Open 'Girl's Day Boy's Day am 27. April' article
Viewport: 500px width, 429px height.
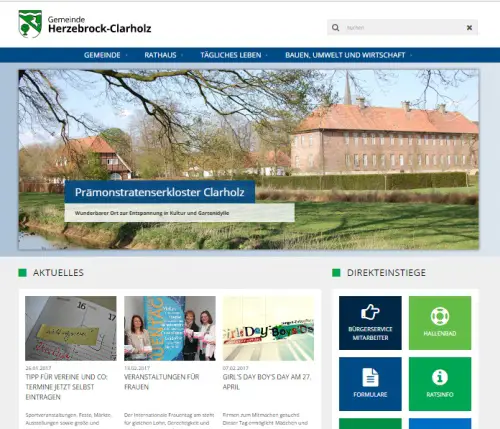pyautogui.click(x=267, y=382)
